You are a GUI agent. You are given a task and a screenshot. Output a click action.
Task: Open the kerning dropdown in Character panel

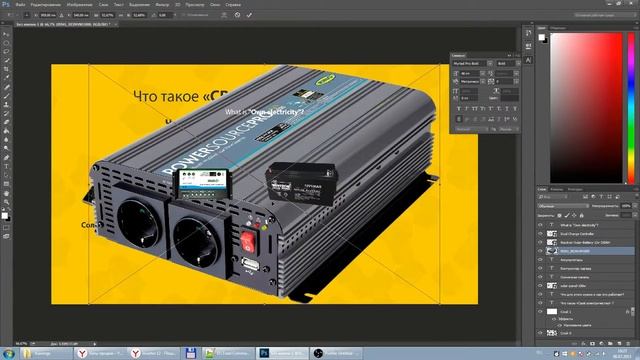tap(482, 82)
